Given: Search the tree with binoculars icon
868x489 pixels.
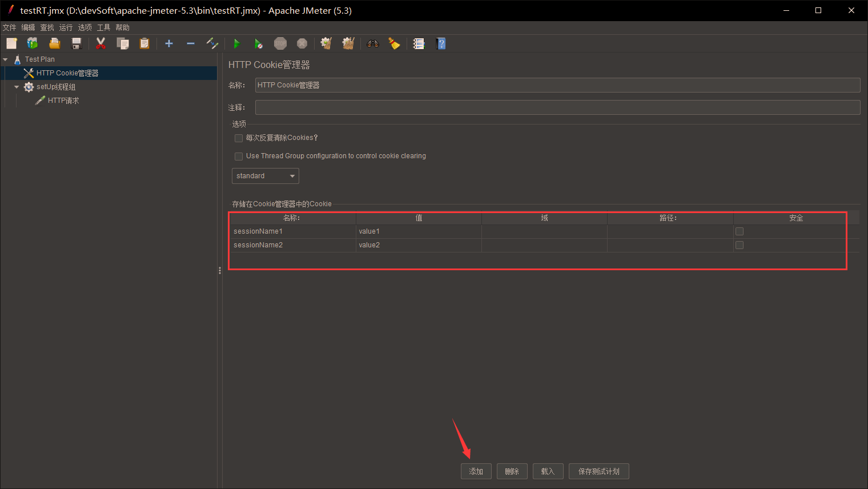Looking at the screenshot, I should (x=373, y=43).
